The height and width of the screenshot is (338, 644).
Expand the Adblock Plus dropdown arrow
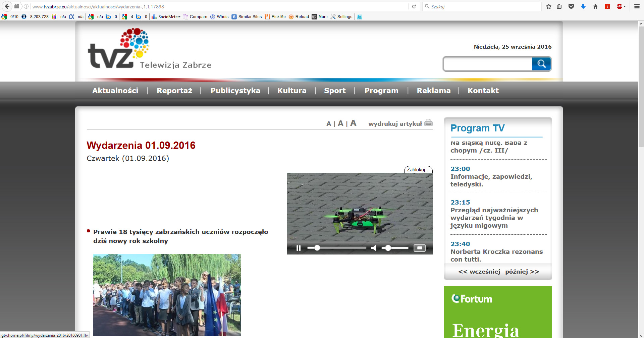click(x=625, y=6)
